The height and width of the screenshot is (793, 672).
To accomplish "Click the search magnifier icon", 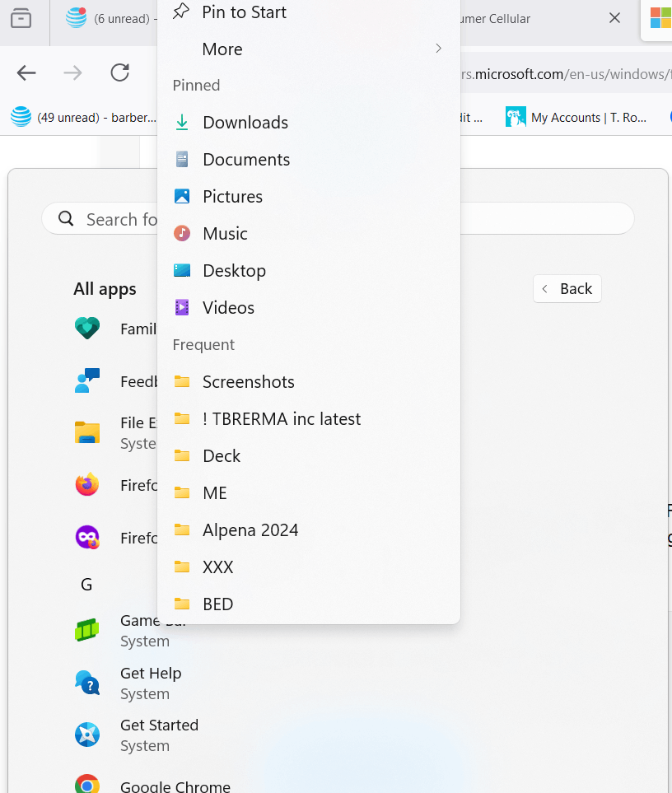I will click(x=66, y=218).
